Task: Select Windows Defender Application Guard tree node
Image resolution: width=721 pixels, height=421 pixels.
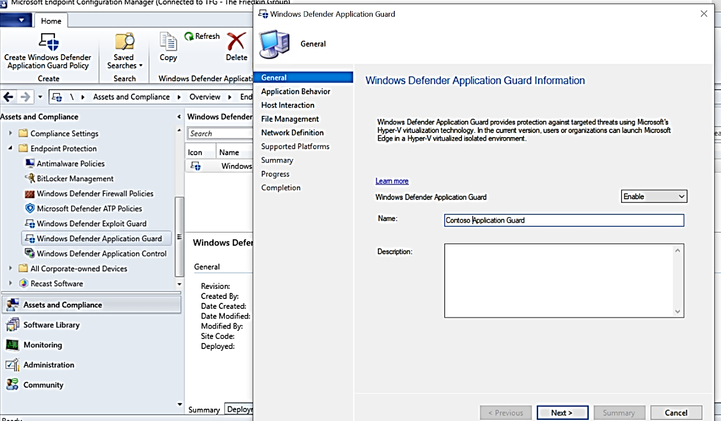Action: tap(96, 239)
